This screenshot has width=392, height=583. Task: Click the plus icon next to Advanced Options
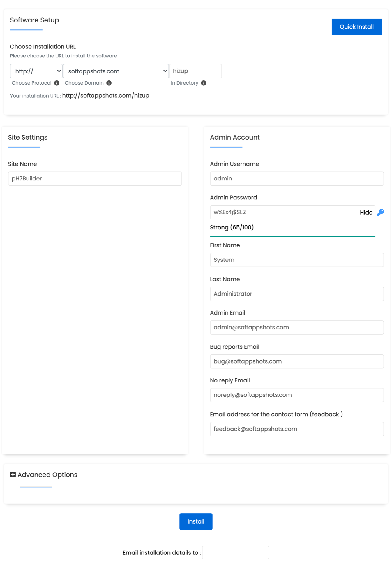tap(13, 475)
